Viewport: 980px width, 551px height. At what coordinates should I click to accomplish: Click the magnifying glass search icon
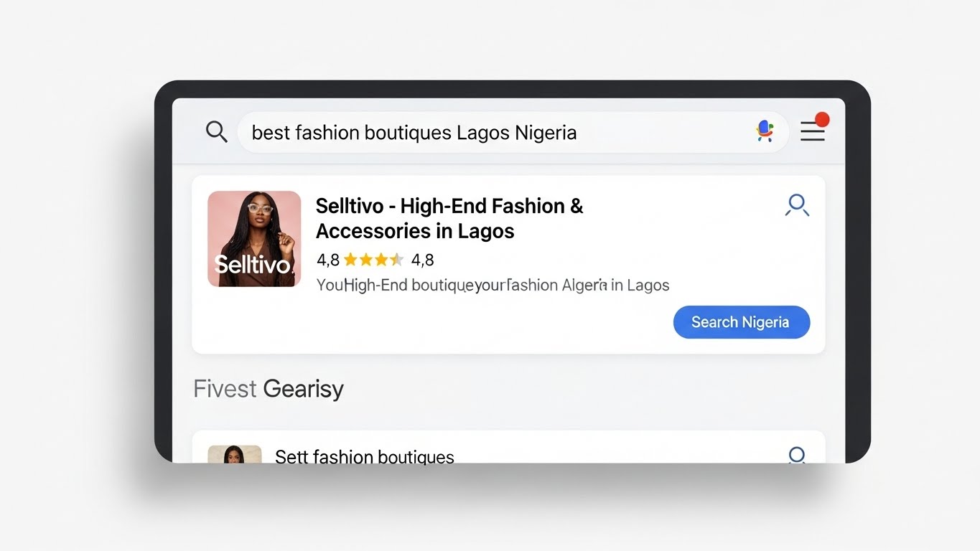[216, 132]
